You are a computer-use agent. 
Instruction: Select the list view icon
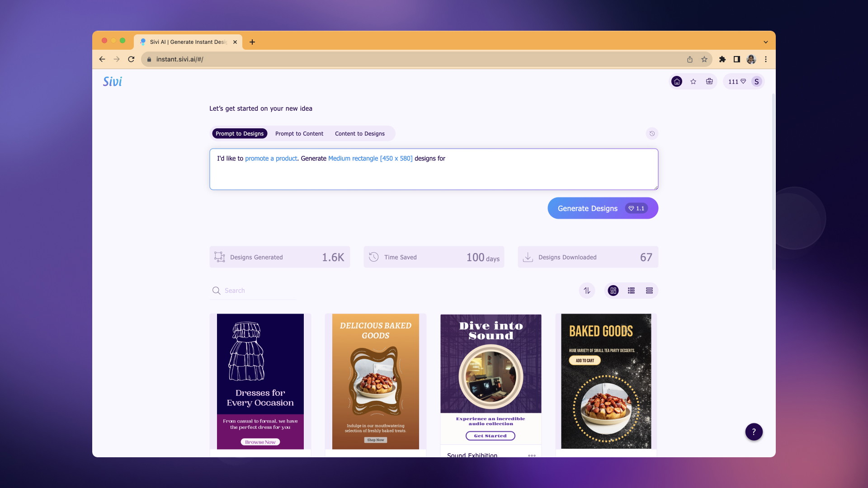pyautogui.click(x=649, y=290)
